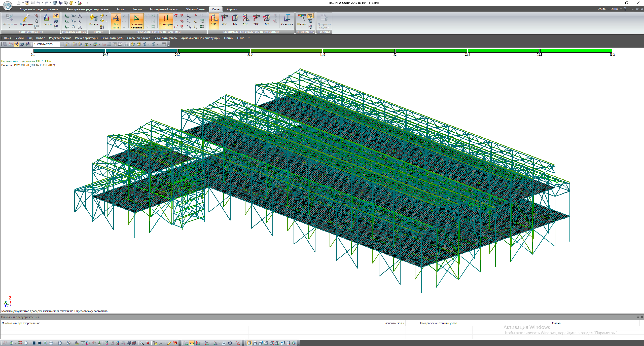Click the tau shear stress icon

(176, 21)
